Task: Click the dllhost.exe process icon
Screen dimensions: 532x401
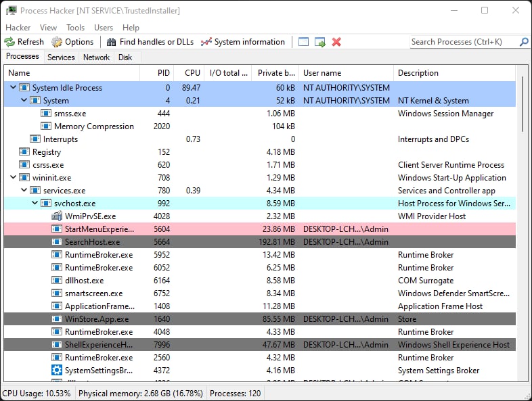Action: (57, 281)
